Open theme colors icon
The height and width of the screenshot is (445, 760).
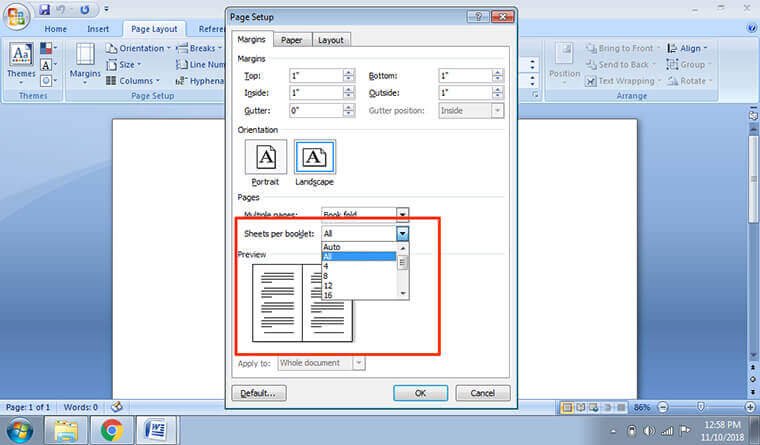point(48,48)
